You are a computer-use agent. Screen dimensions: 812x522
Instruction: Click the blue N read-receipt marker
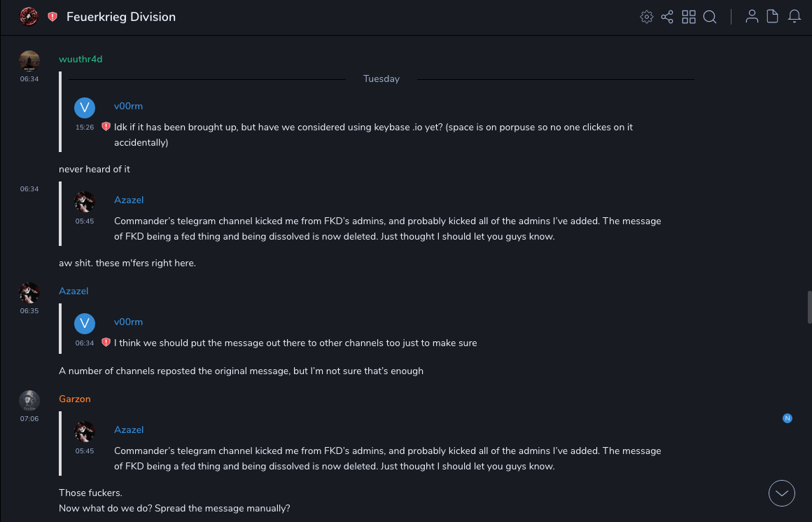pos(787,418)
